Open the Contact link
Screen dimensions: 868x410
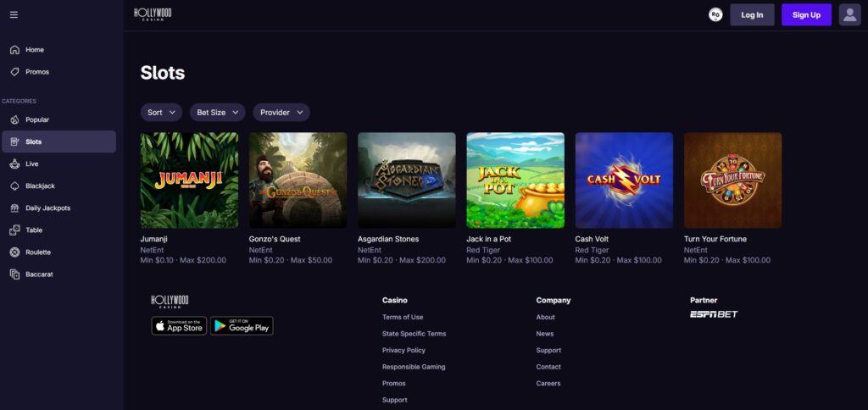(x=548, y=367)
